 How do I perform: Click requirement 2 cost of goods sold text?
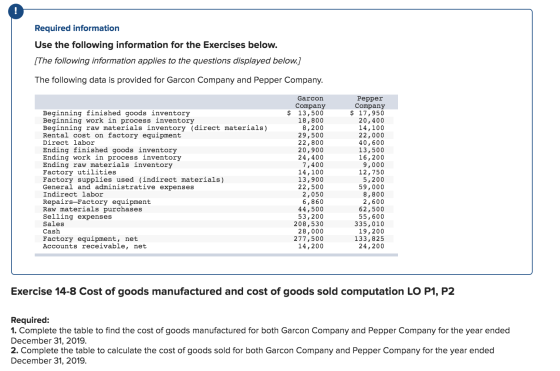click(x=252, y=355)
